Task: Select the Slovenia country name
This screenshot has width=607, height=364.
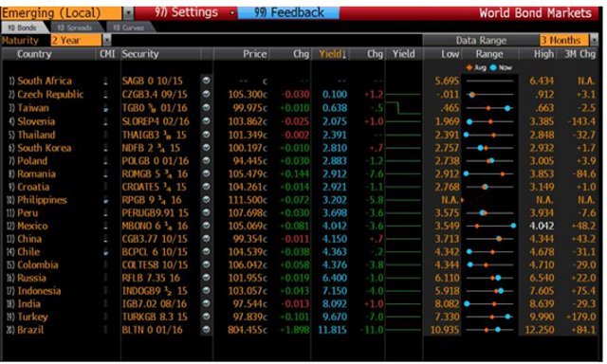Action: click(x=36, y=121)
